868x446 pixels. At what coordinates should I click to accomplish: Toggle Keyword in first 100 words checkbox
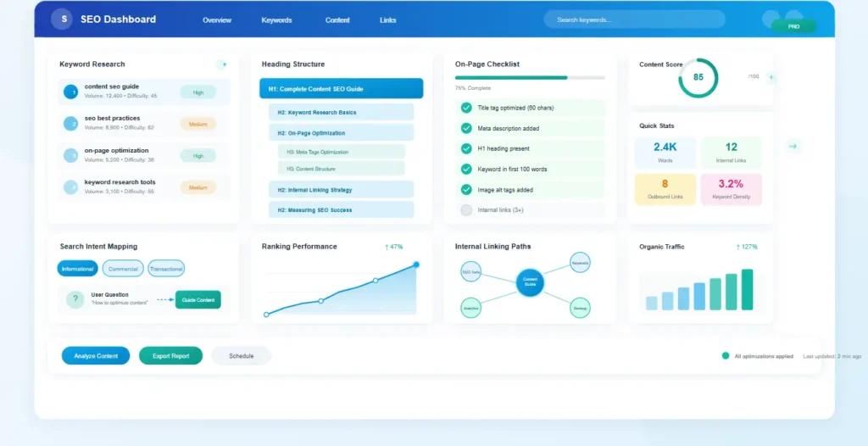(x=466, y=169)
